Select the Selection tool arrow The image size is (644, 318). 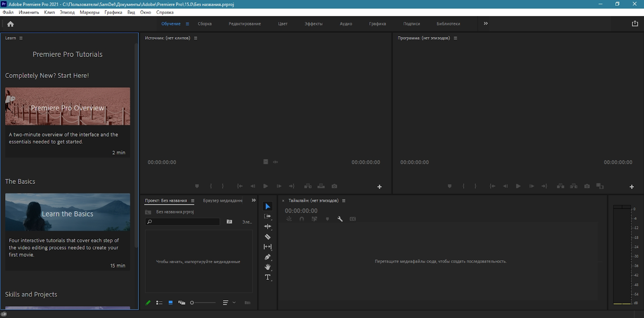tap(268, 206)
